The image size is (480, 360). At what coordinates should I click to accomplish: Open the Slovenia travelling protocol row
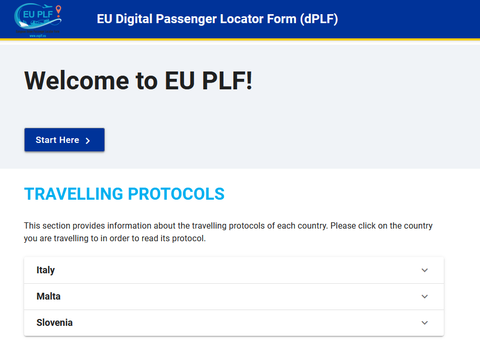coord(234,323)
